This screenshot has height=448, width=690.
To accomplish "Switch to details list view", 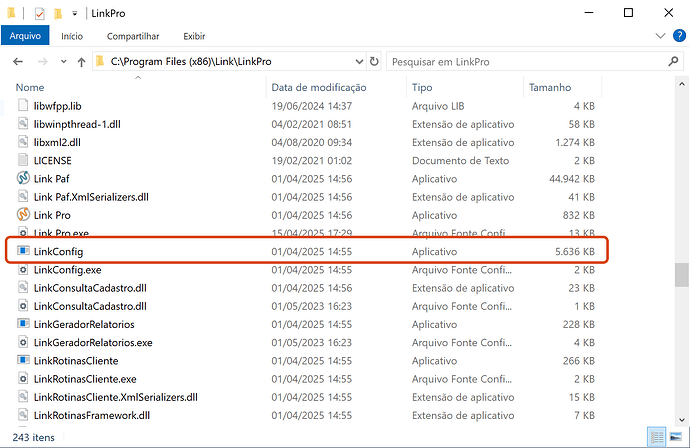I will [657, 436].
